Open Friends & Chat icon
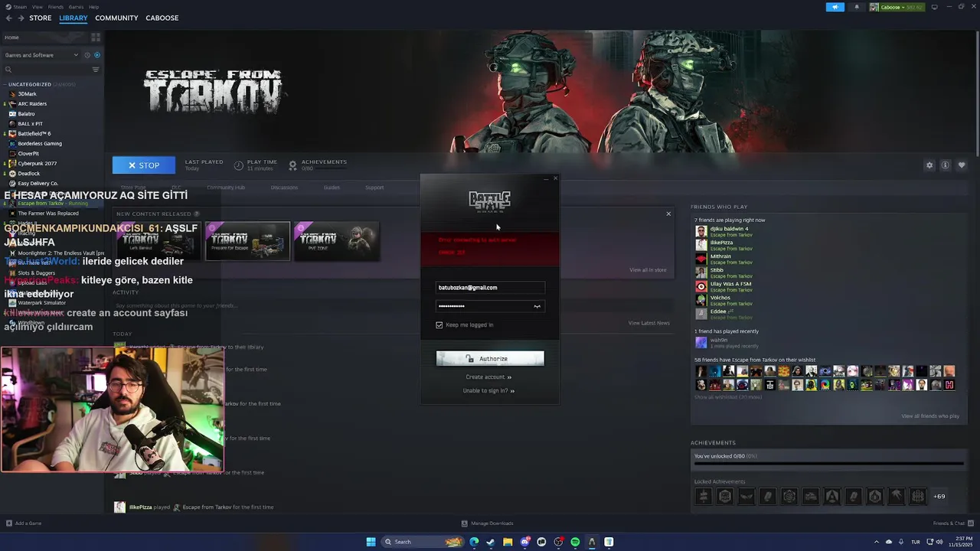980x551 pixels. (969, 523)
